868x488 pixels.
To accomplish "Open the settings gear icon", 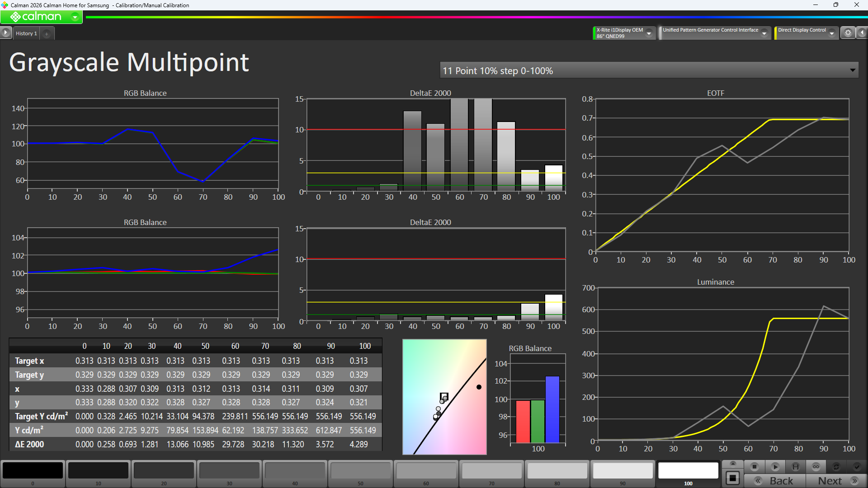I will tap(848, 33).
